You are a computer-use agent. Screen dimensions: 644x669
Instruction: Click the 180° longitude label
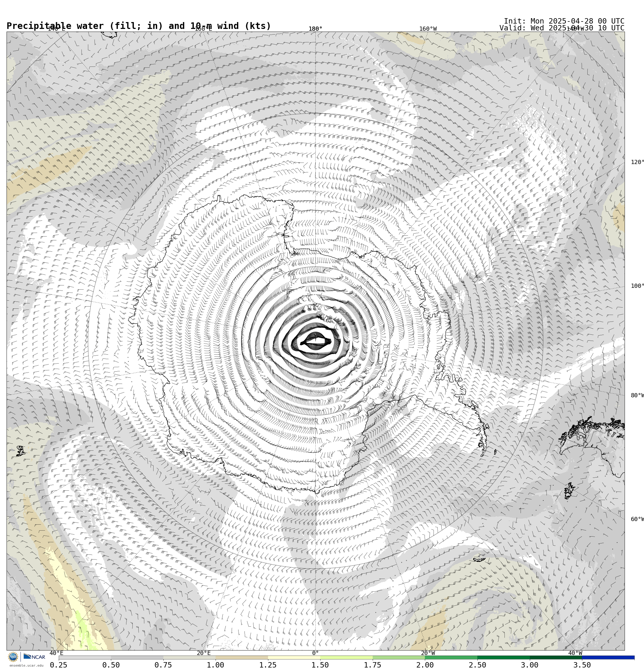point(315,29)
